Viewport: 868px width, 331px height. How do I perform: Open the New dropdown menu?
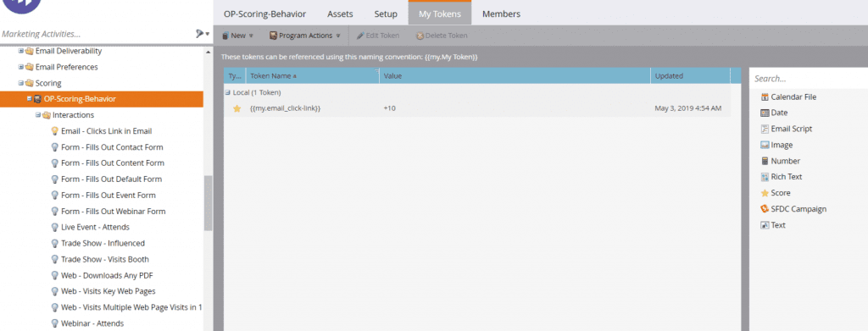coord(237,36)
